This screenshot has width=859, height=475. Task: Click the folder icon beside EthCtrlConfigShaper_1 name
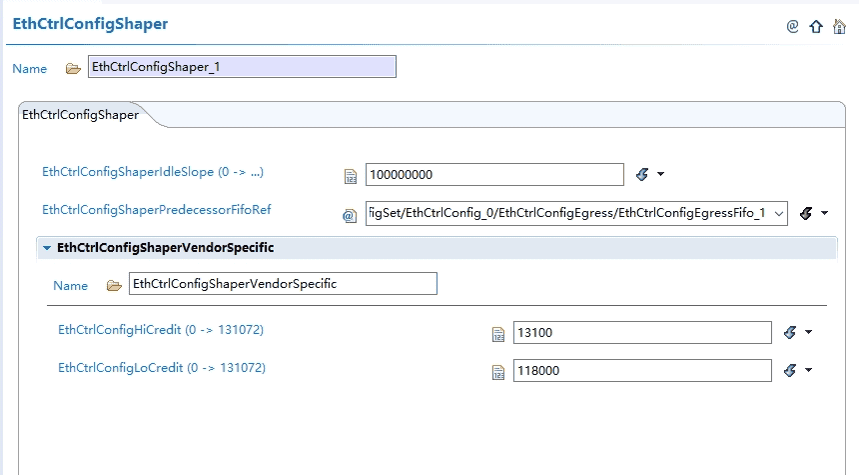pos(73,68)
